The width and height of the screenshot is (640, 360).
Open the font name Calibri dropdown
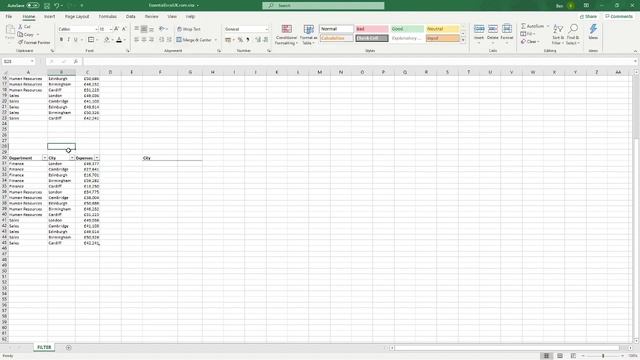tap(97, 29)
